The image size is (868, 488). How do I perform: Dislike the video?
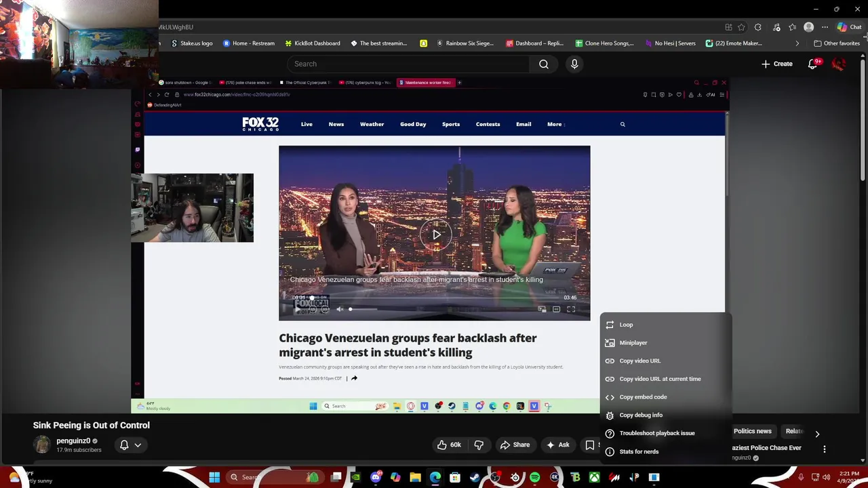[479, 445]
